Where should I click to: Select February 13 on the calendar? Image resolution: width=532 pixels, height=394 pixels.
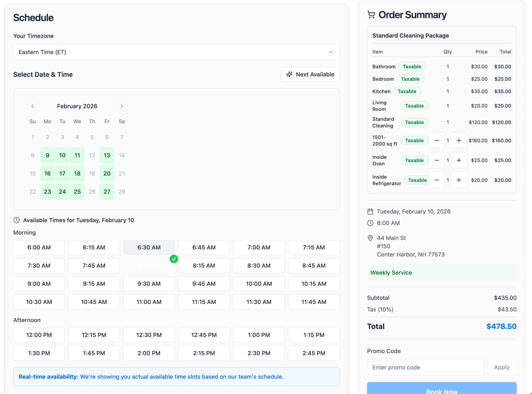pyautogui.click(x=107, y=155)
